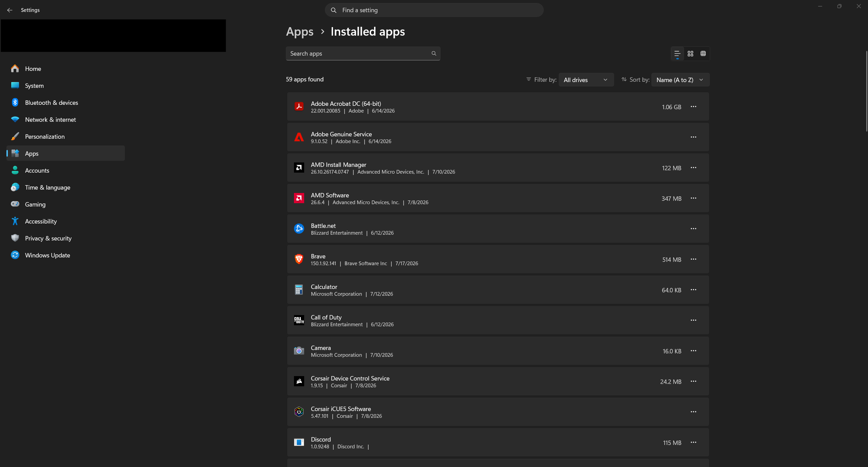Click the search magnifier in Search apps
The width and height of the screenshot is (868, 467).
coord(433,54)
